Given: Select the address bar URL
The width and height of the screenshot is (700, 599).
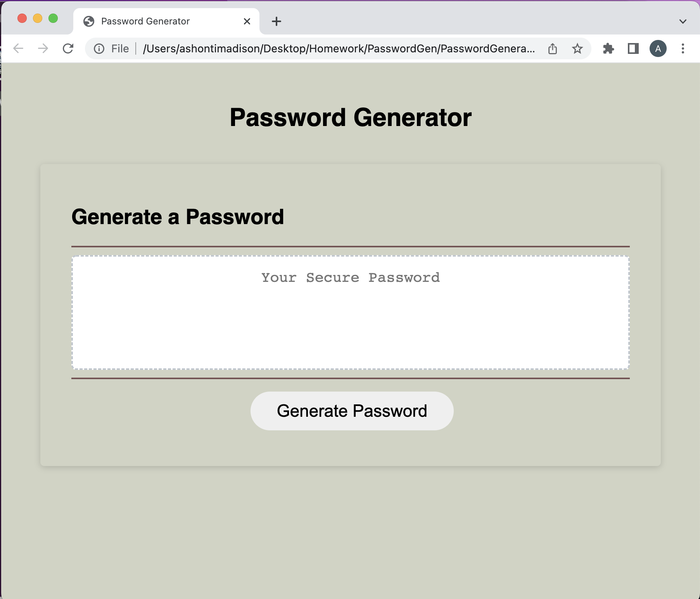Looking at the screenshot, I should point(337,48).
